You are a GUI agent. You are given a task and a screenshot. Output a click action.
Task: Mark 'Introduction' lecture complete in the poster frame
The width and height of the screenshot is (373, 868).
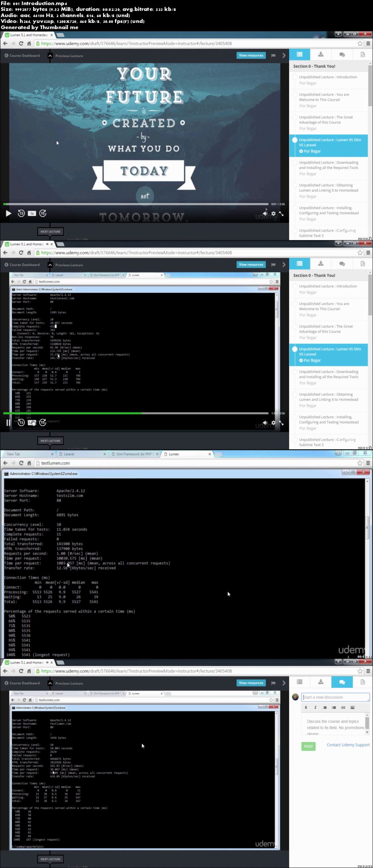[295, 77]
